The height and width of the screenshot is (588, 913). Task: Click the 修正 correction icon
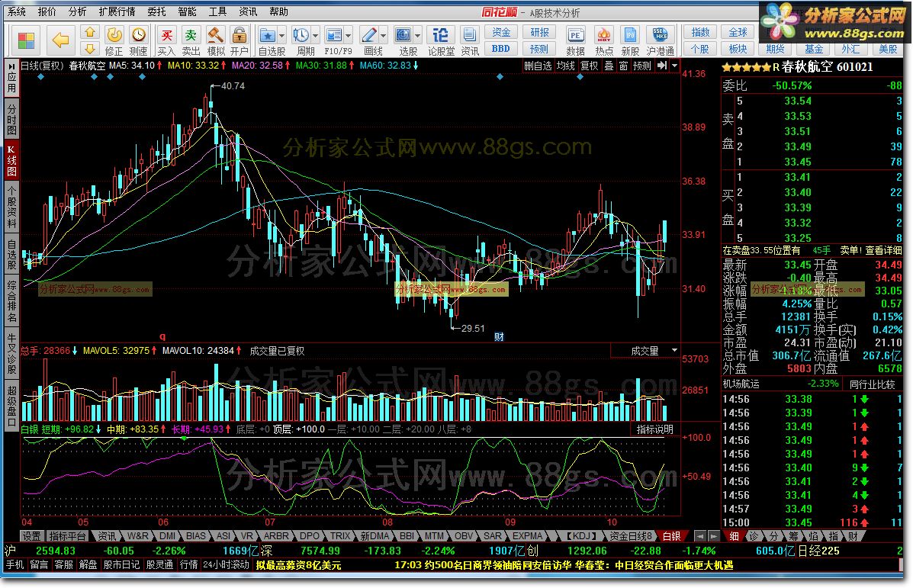114,36
